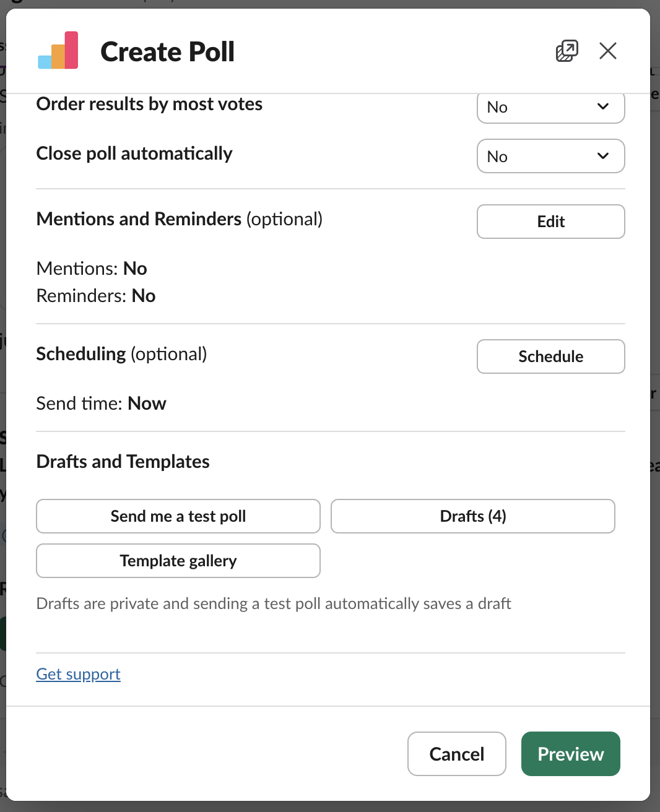The image size is (660, 812).
Task: Select the Close poll automatically label
Action: [x=134, y=153]
